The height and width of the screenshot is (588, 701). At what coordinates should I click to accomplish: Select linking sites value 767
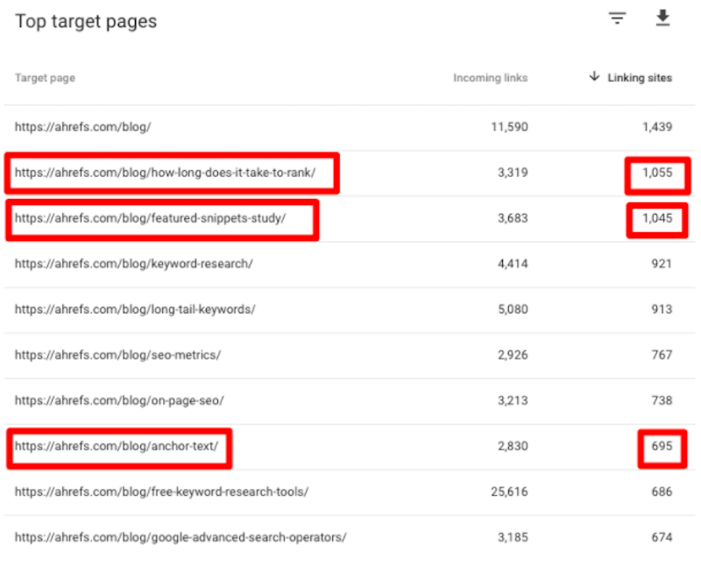click(x=662, y=355)
